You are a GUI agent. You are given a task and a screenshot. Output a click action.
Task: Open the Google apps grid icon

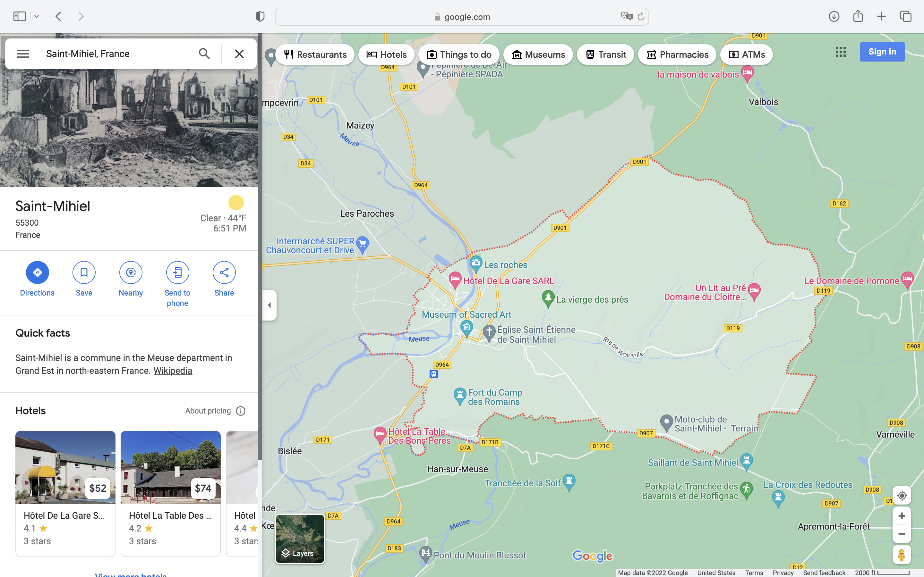tap(840, 52)
